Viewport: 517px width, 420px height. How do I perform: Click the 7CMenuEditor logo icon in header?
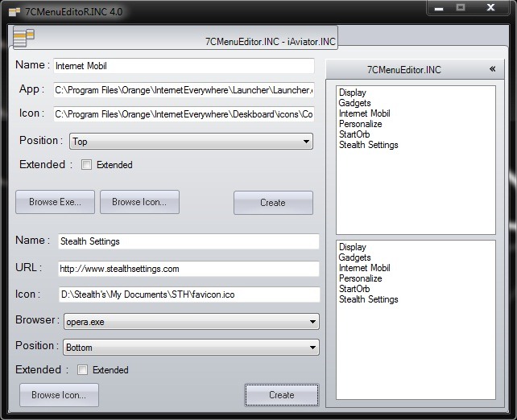tap(24, 37)
